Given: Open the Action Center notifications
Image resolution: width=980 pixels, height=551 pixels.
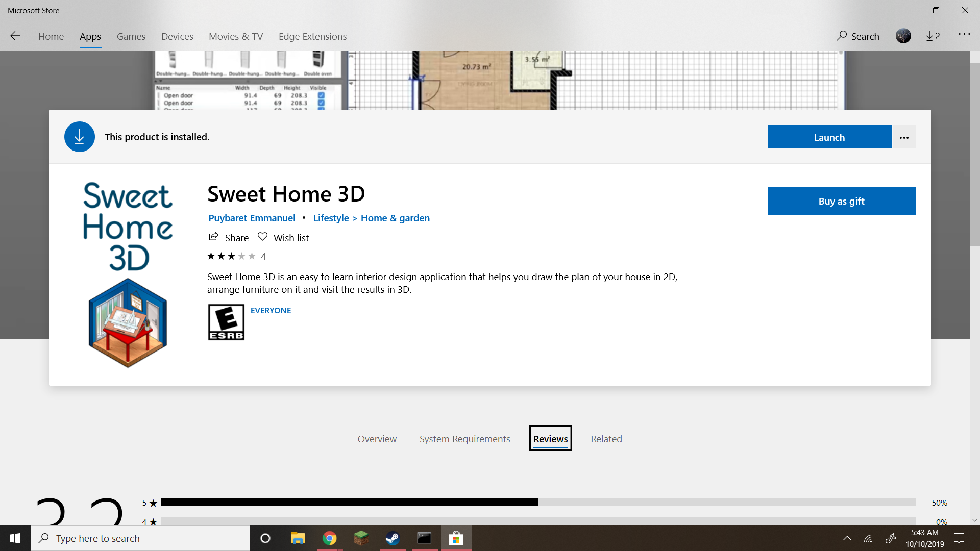Looking at the screenshot, I should 959,538.
